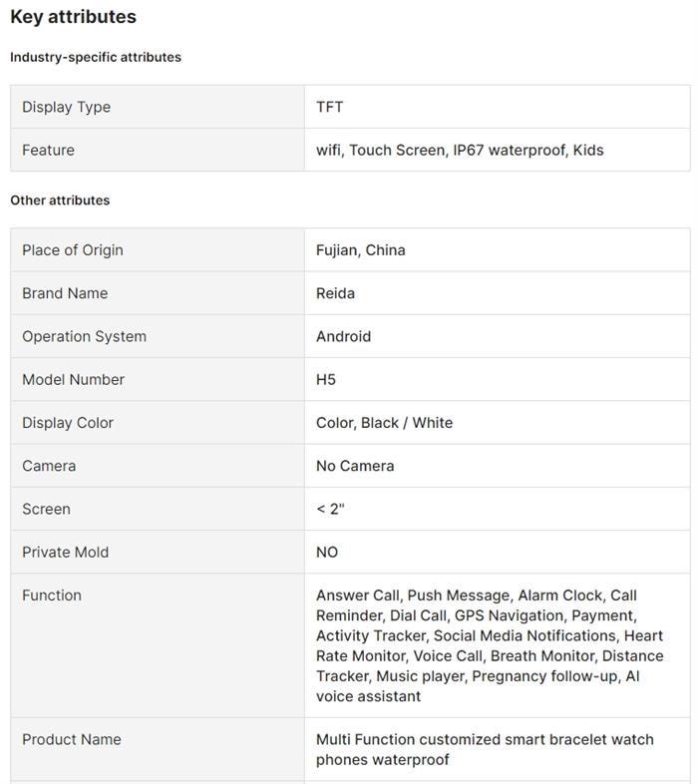Click the Key attributes heading
698x784 pixels.
[x=73, y=17]
